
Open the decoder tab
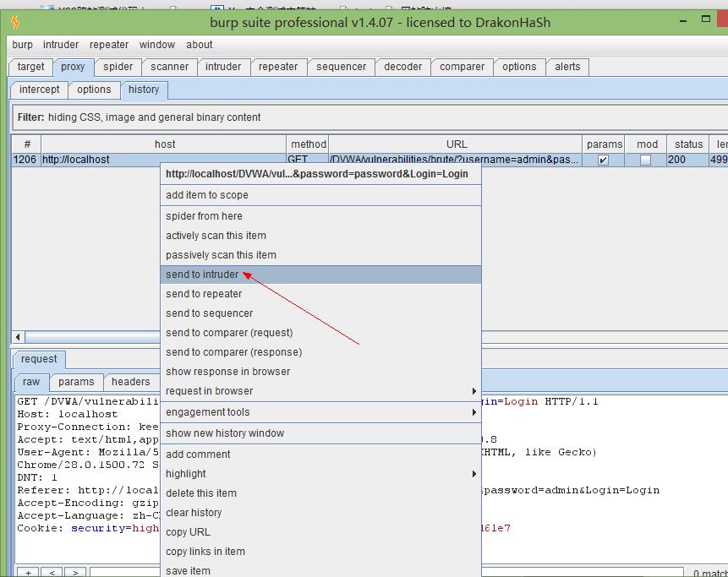click(x=402, y=67)
